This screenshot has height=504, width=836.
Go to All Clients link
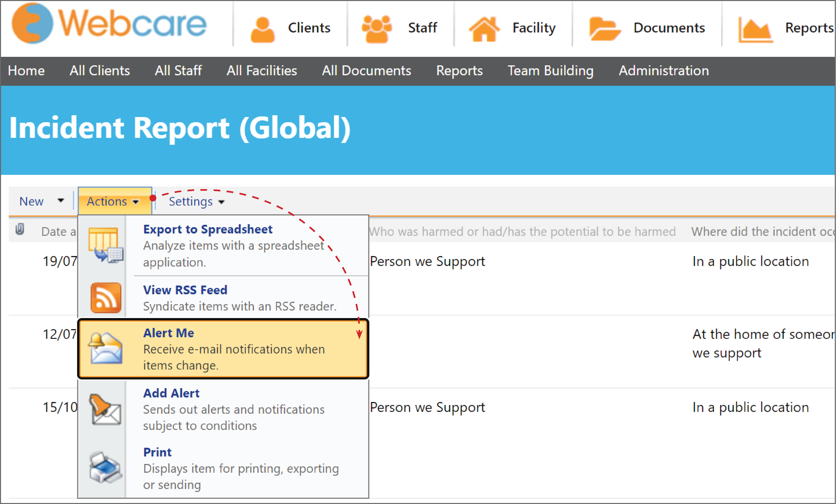click(100, 71)
